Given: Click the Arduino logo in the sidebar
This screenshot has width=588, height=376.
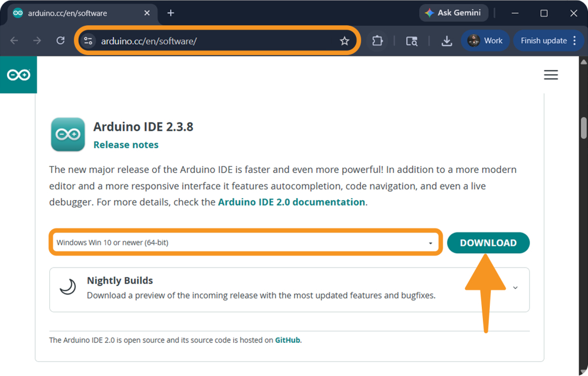Looking at the screenshot, I should [x=18, y=75].
